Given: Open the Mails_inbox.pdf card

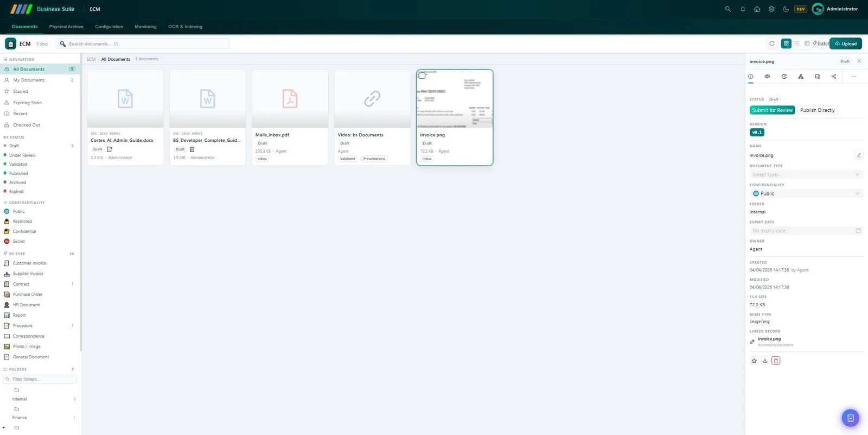Looking at the screenshot, I should (290, 117).
